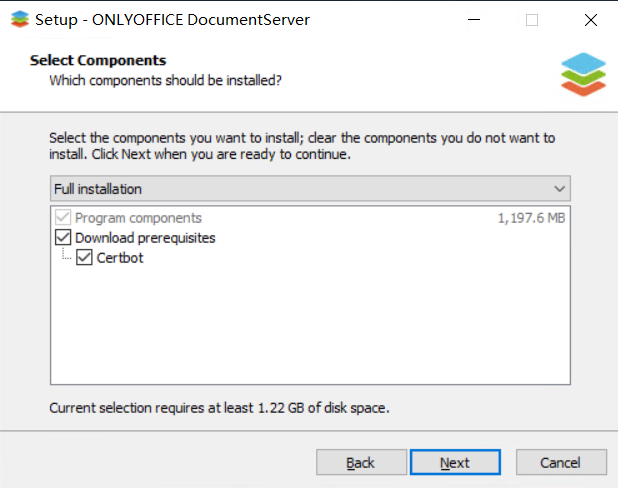The image size is (618, 488).
Task: Click the 1,197.6 MB size label
Action: (531, 218)
